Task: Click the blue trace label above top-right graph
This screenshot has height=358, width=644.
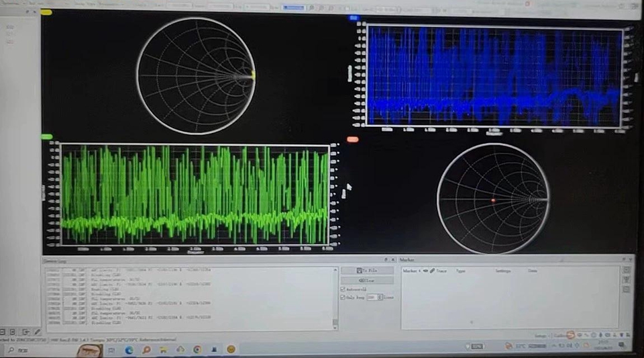Action: 354,18
